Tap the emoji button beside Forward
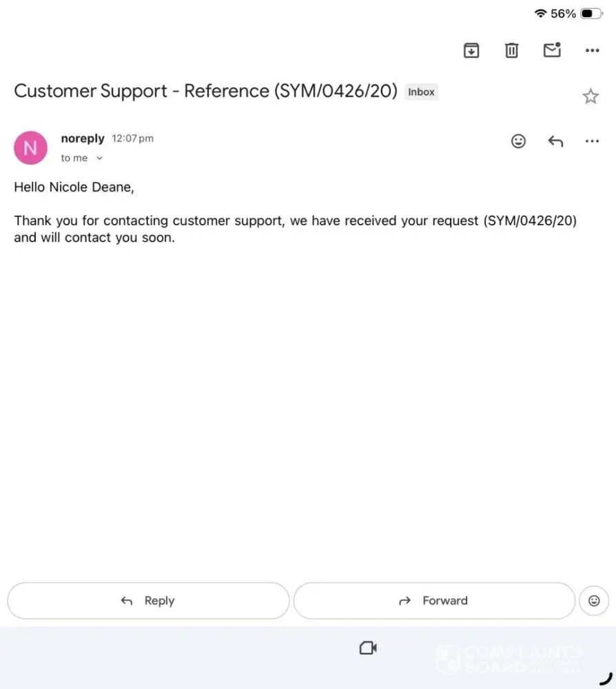 click(594, 601)
